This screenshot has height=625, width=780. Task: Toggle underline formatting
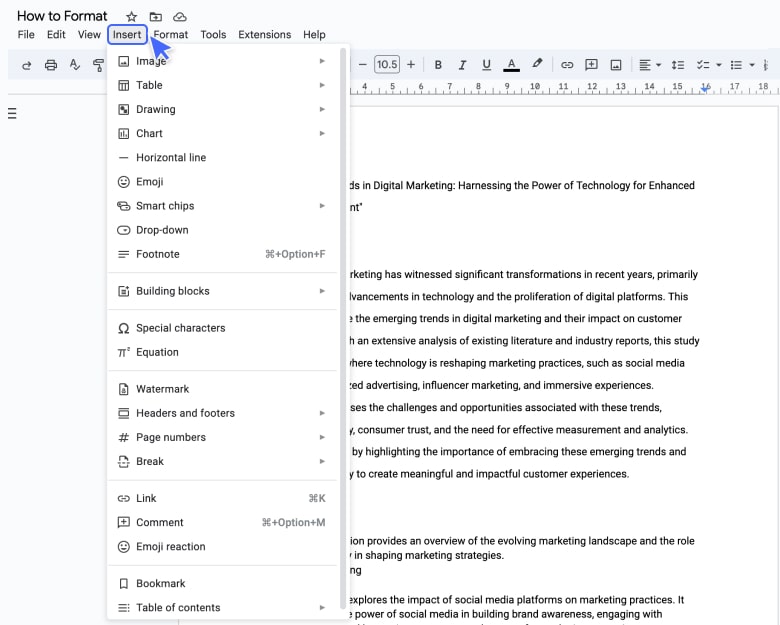(487, 65)
